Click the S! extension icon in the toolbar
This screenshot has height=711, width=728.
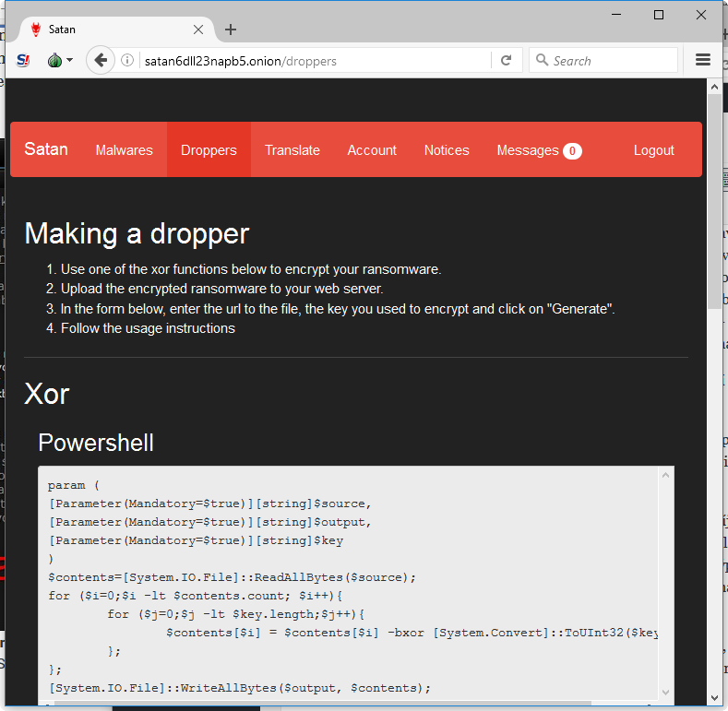point(23,60)
